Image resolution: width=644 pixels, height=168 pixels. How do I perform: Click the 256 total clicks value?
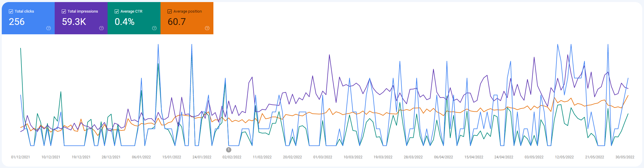(17, 22)
